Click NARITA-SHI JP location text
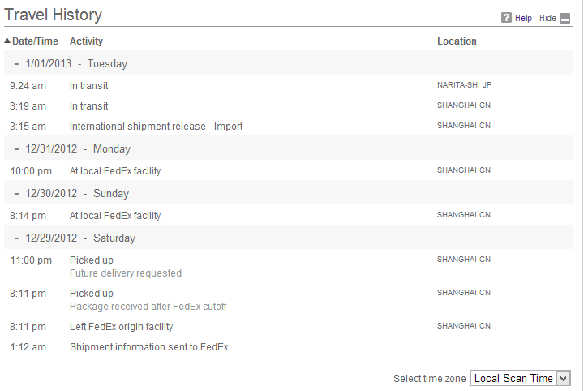The width and height of the screenshot is (588, 391). click(x=464, y=85)
